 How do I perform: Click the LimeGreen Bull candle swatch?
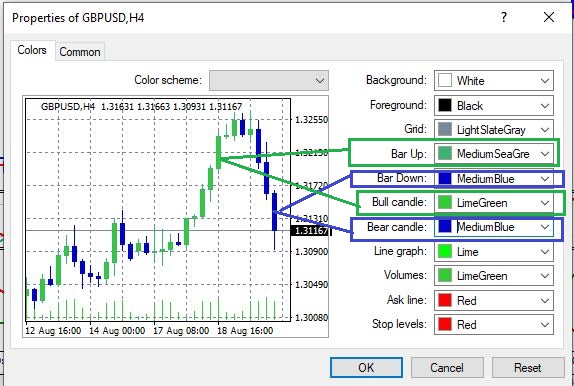[x=445, y=203]
